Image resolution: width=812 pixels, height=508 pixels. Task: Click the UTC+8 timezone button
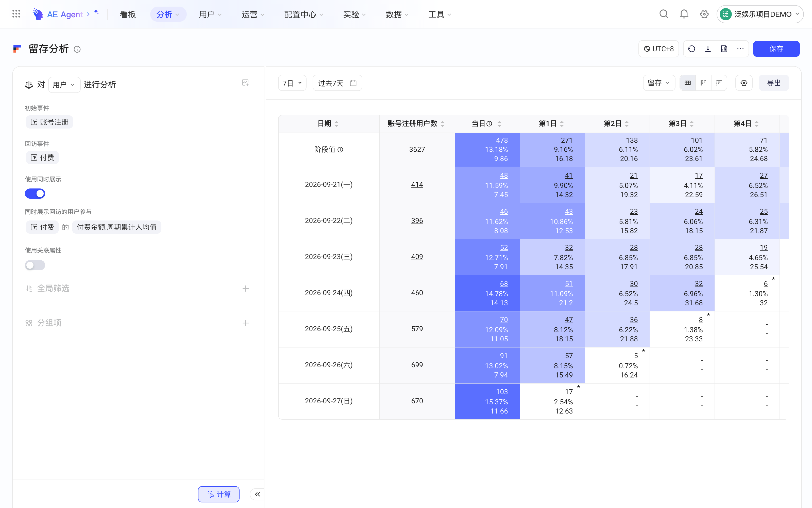659,49
